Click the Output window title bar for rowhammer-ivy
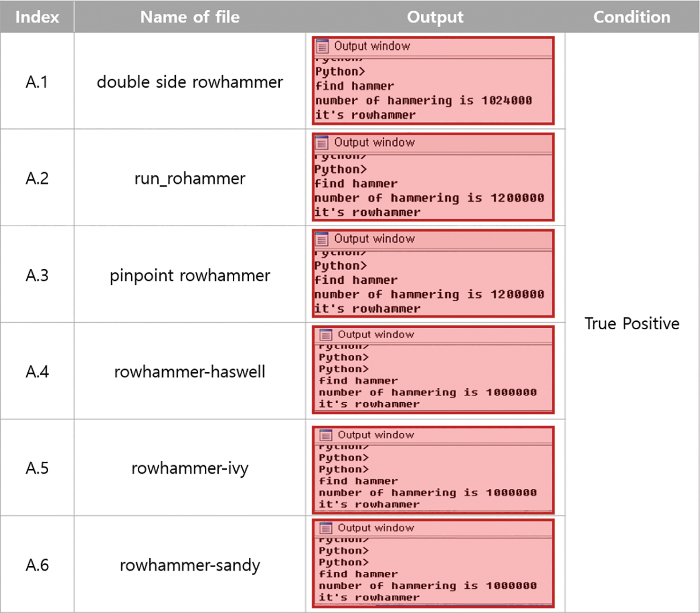Image resolution: width=700 pixels, height=613 pixels. [431, 435]
